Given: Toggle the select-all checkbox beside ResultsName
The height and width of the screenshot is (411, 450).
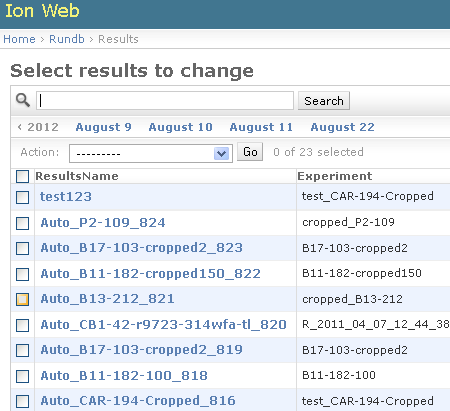Looking at the screenshot, I should (x=22, y=176).
